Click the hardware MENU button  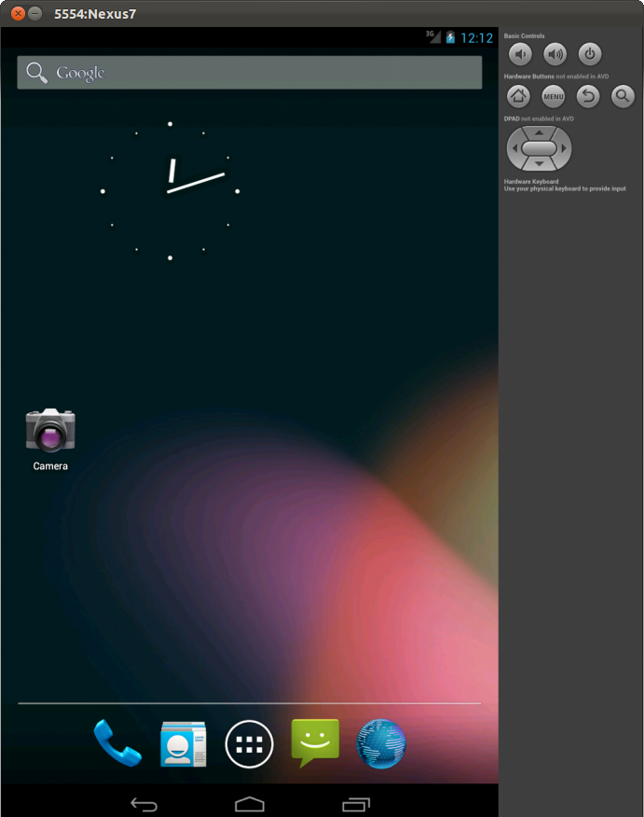[553, 96]
